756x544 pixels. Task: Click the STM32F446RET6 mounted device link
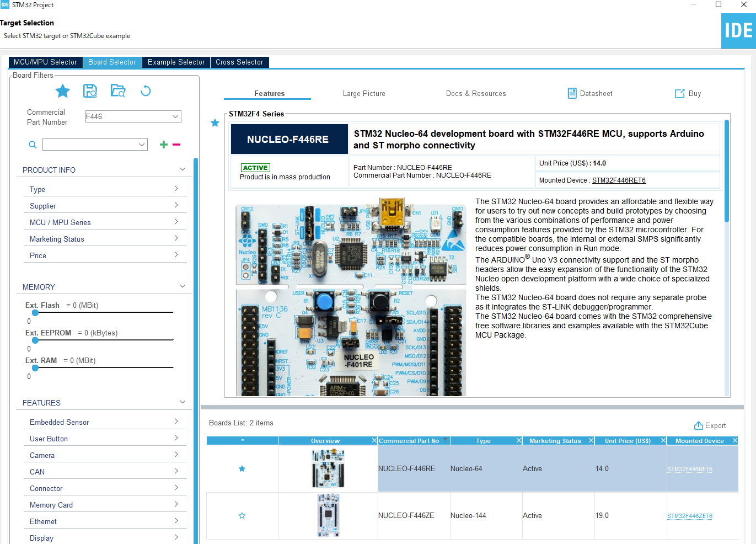pos(619,180)
